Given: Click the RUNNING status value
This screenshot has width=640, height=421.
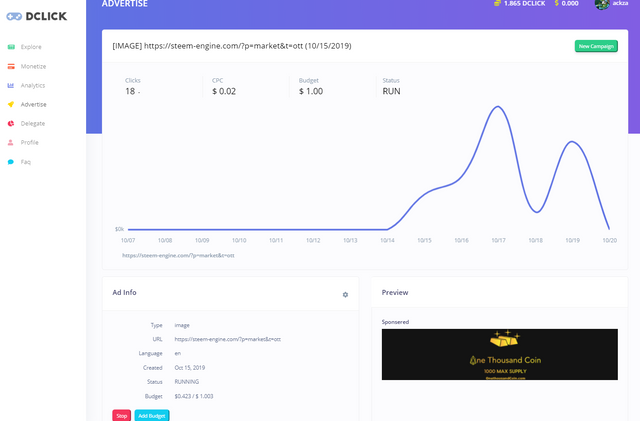Looking at the screenshot, I should pyautogui.click(x=187, y=382).
